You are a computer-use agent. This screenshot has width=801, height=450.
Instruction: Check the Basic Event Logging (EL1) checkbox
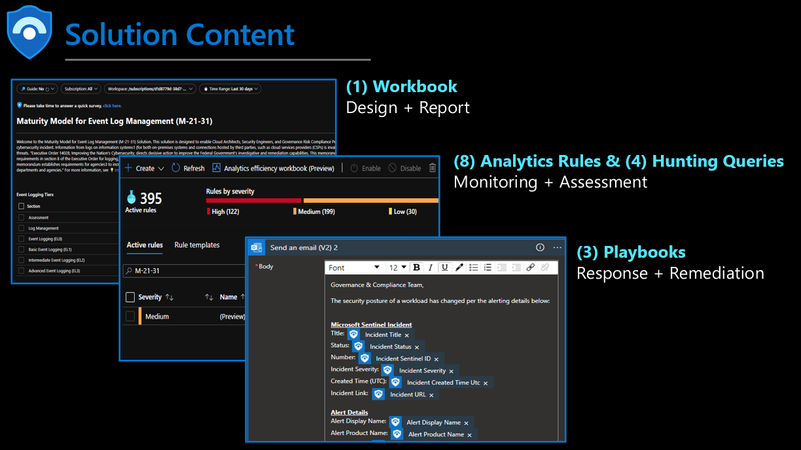(21, 250)
